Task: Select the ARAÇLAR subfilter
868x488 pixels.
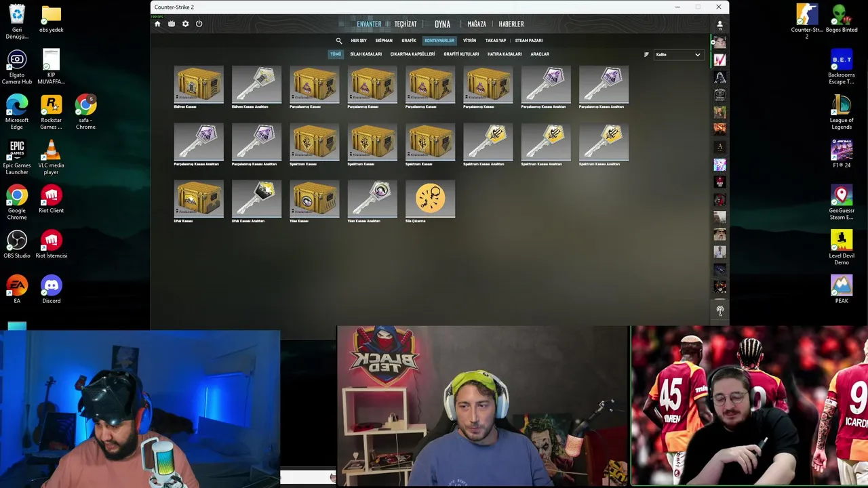Action: click(540, 54)
